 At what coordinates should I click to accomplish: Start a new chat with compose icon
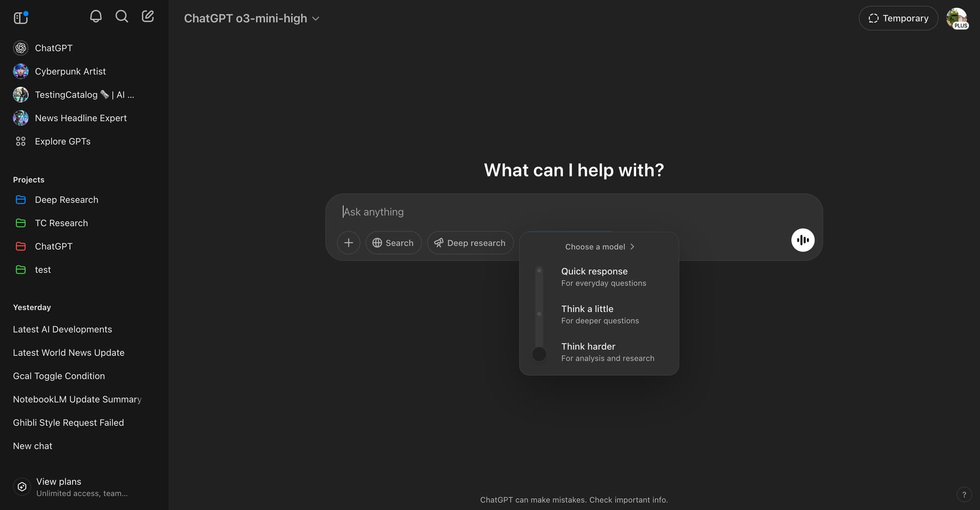[147, 17]
